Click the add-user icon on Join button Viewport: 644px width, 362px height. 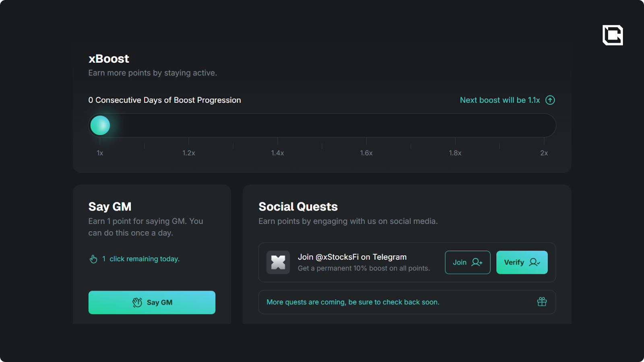[x=477, y=262]
